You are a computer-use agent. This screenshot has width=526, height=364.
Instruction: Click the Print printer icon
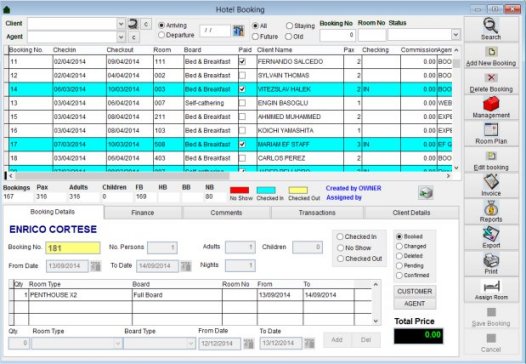click(491, 260)
